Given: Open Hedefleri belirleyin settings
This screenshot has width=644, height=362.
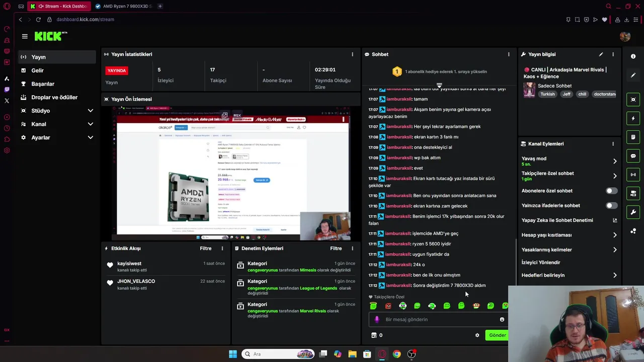Looking at the screenshot, I should (569, 275).
